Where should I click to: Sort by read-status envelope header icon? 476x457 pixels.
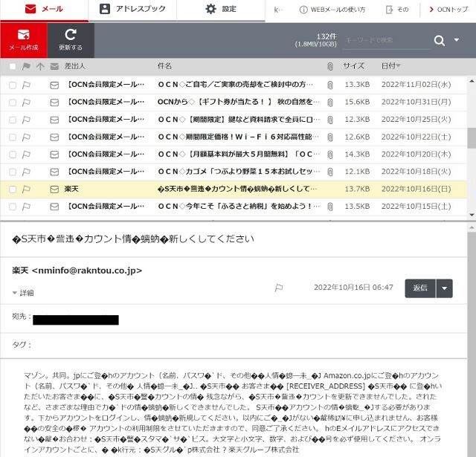54,66
